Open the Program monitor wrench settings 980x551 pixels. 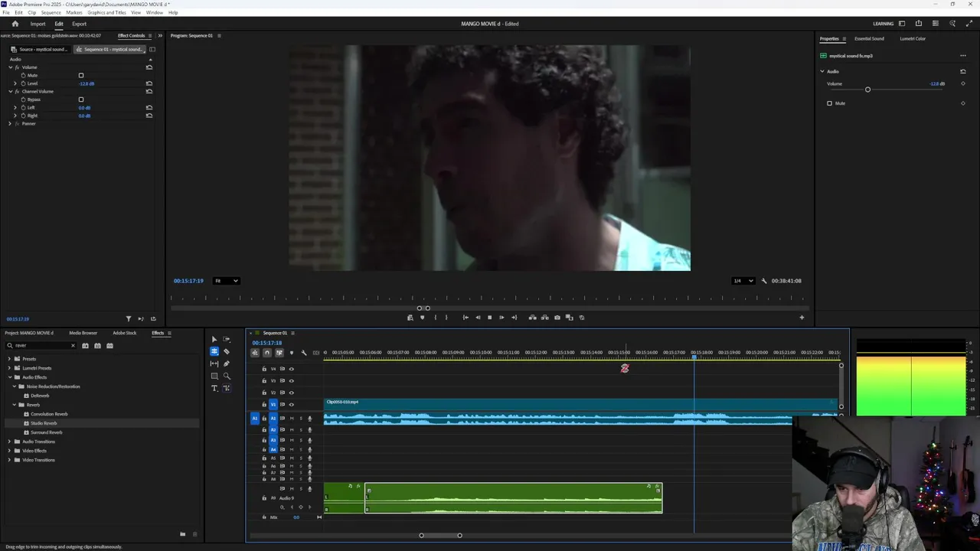point(763,281)
